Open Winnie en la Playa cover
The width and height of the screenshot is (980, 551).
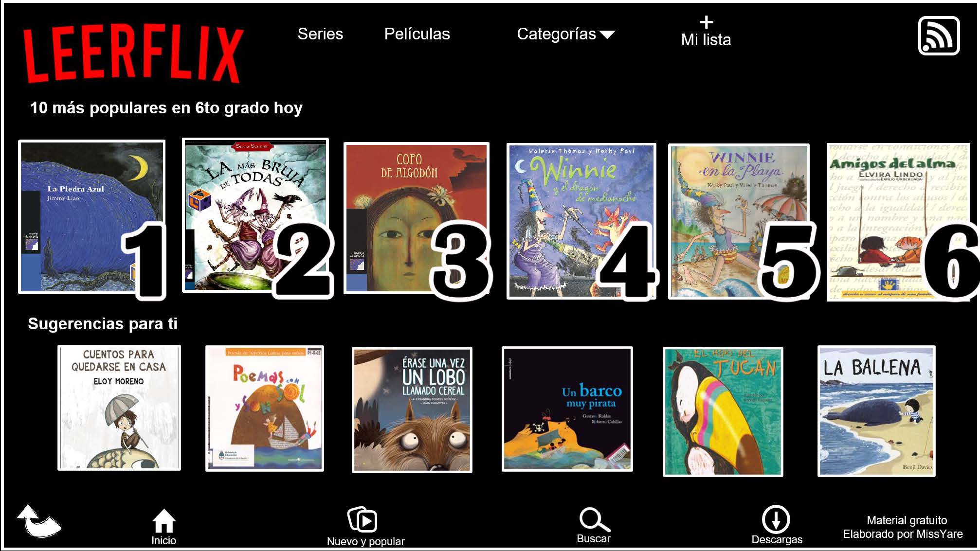pos(739,221)
